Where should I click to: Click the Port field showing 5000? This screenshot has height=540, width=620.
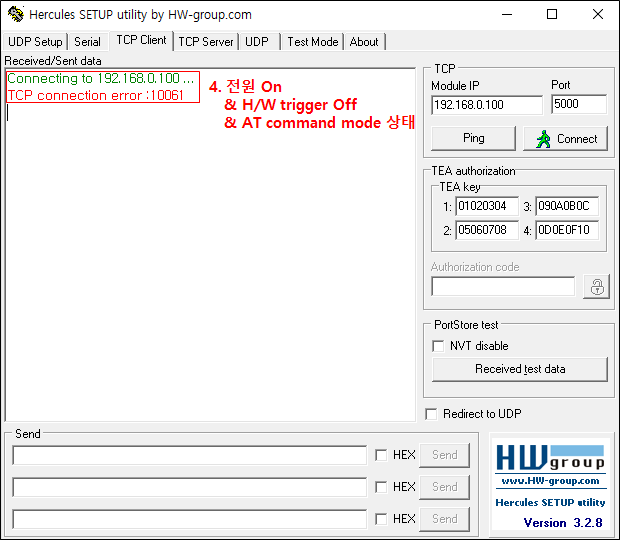(x=579, y=104)
